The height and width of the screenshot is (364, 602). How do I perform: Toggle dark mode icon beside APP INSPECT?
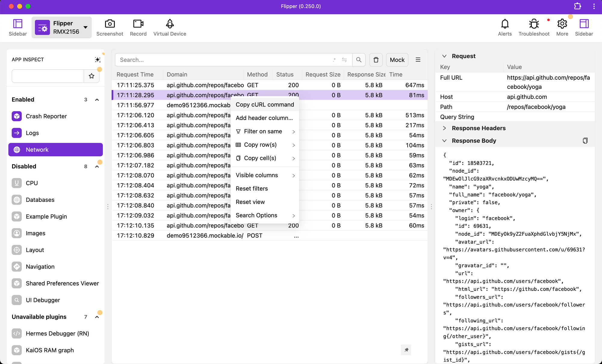click(98, 60)
